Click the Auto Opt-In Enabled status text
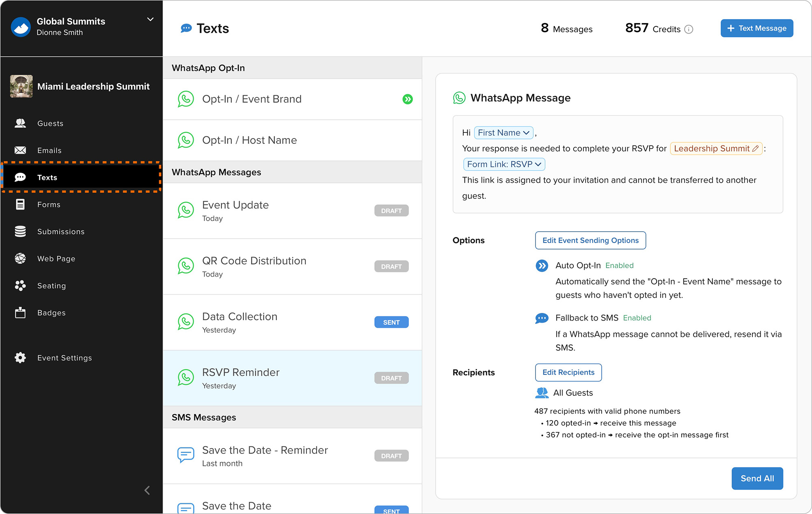This screenshot has height=514, width=812. [619, 265]
